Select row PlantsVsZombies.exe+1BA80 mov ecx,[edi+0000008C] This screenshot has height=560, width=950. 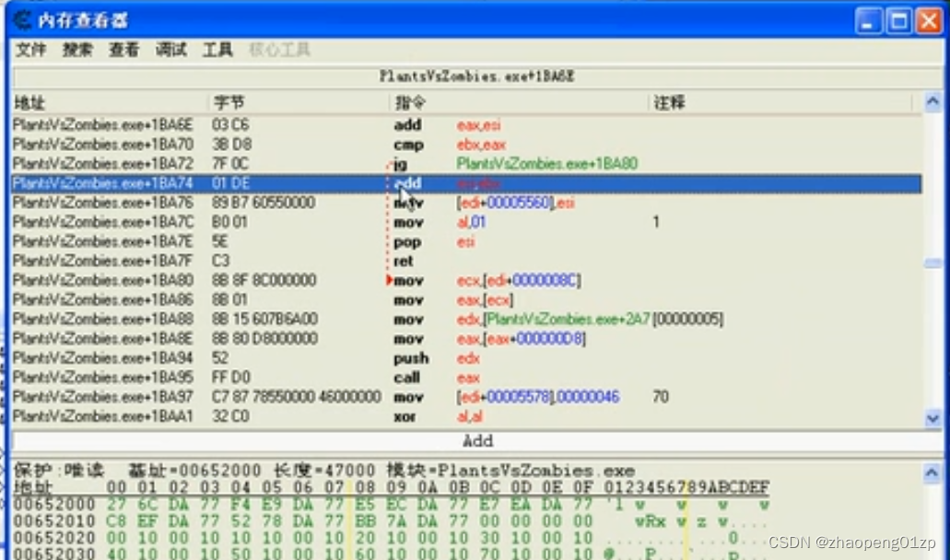pos(466,280)
